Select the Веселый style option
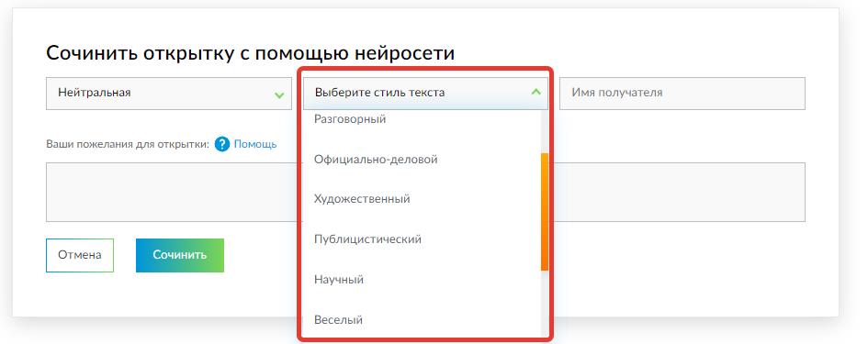Viewport: 868px width, 344px height. tap(338, 319)
